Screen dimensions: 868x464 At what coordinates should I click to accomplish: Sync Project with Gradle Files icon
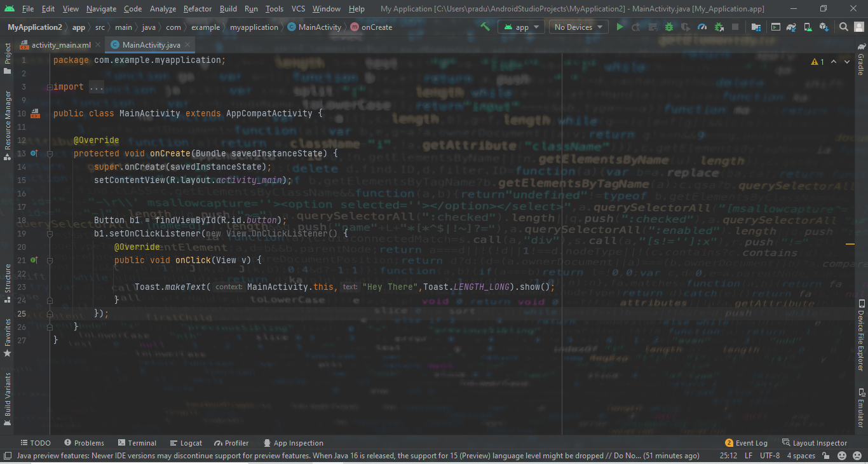click(x=791, y=27)
